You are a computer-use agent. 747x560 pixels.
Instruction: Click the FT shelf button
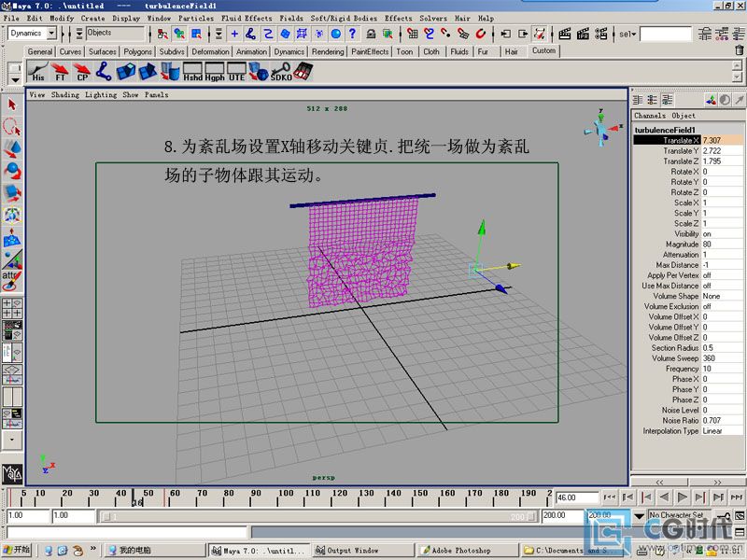(60, 72)
